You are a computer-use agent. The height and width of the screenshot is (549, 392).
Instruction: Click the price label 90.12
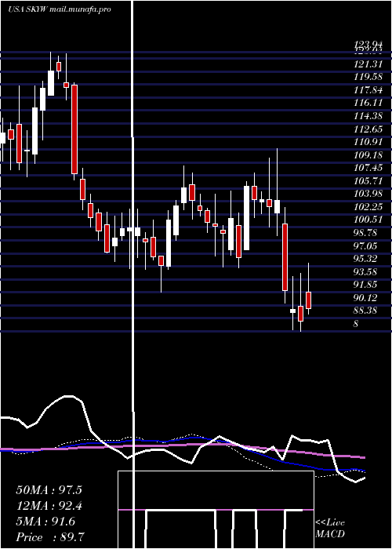point(365,297)
